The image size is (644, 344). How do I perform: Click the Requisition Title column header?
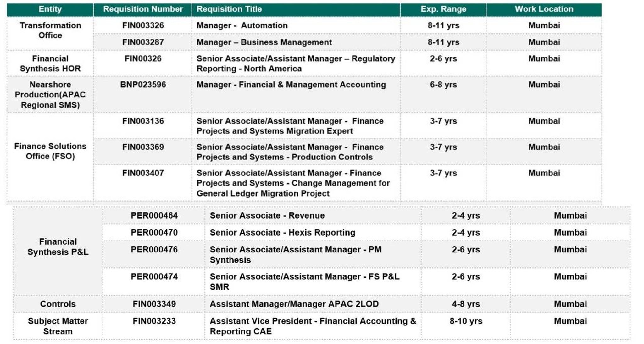pyautogui.click(x=296, y=9)
